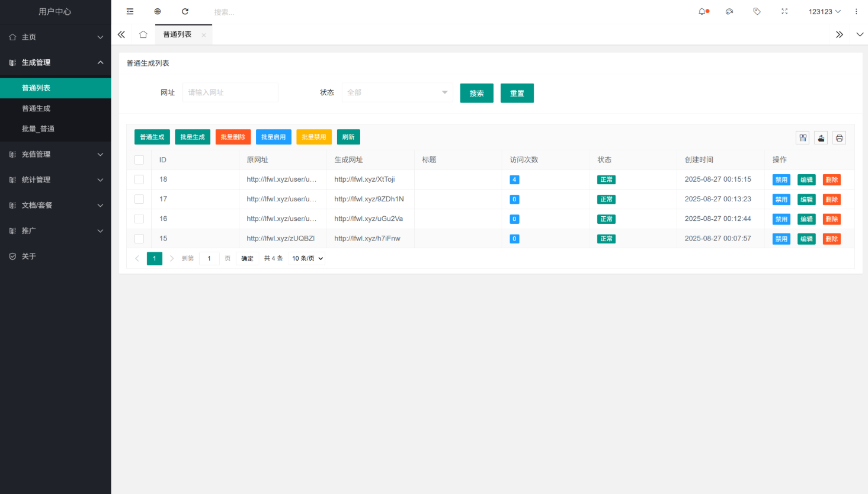Click the orange 批量删除 button

pos(233,137)
